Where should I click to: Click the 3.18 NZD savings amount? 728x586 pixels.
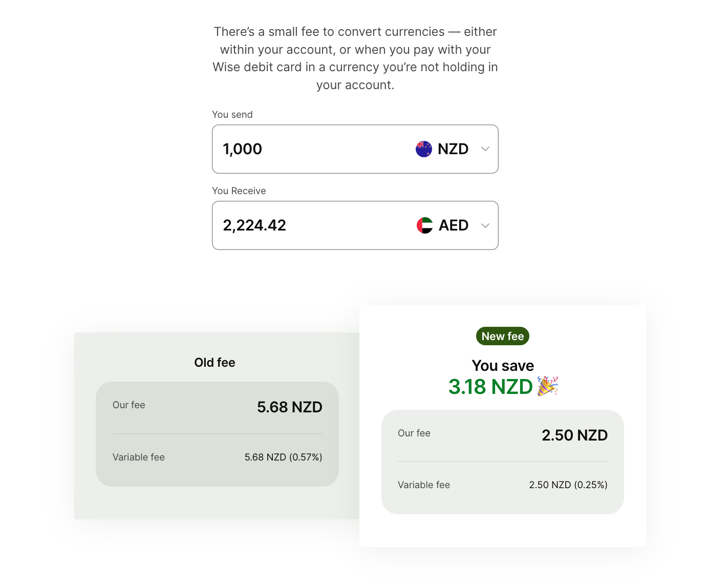pyautogui.click(x=490, y=387)
